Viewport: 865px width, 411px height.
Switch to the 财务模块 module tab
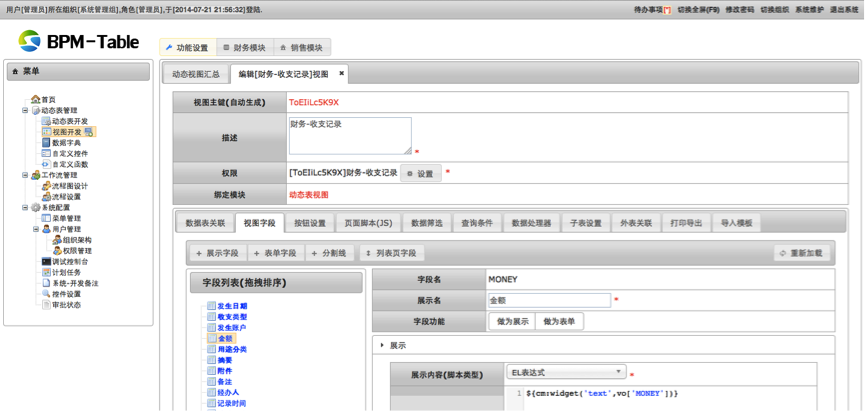[245, 48]
